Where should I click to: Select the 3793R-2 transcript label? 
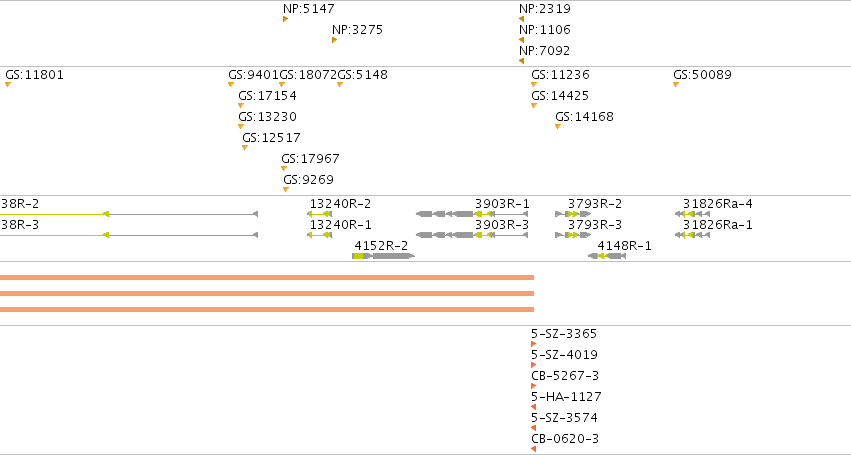point(595,204)
